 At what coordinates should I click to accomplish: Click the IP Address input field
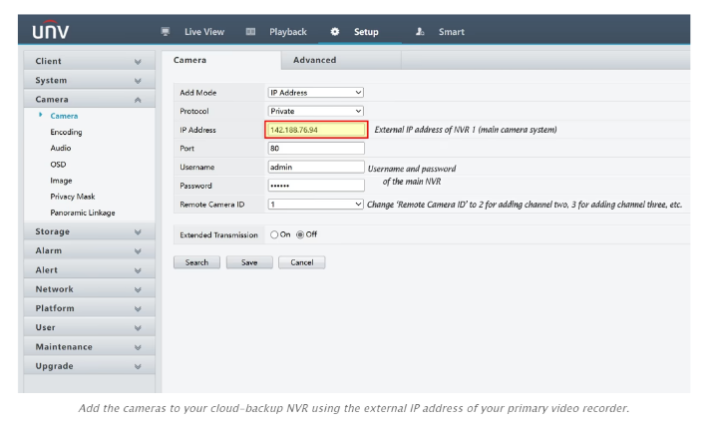tap(316, 130)
